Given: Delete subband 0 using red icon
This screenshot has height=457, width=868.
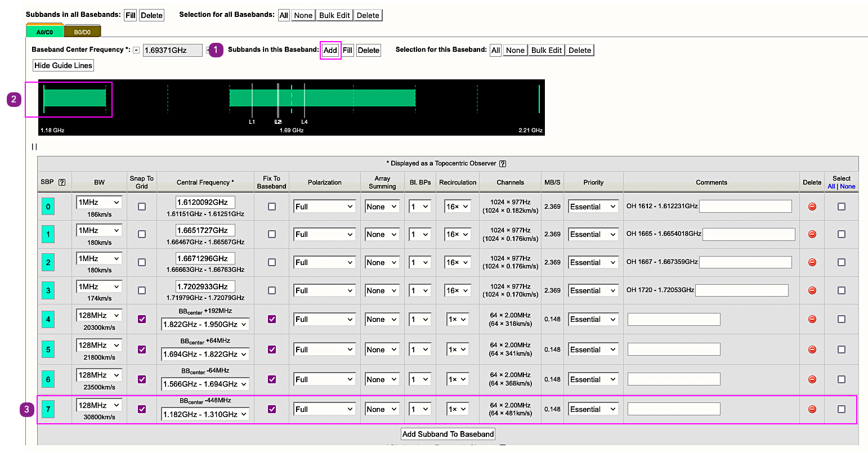Looking at the screenshot, I should 812,207.
